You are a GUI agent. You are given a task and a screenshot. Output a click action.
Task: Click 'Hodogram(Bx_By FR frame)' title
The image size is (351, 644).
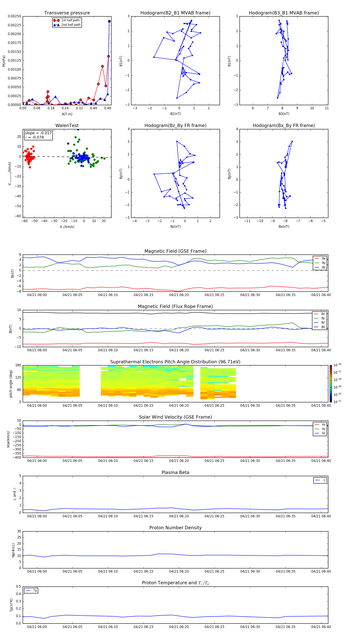[284, 125]
